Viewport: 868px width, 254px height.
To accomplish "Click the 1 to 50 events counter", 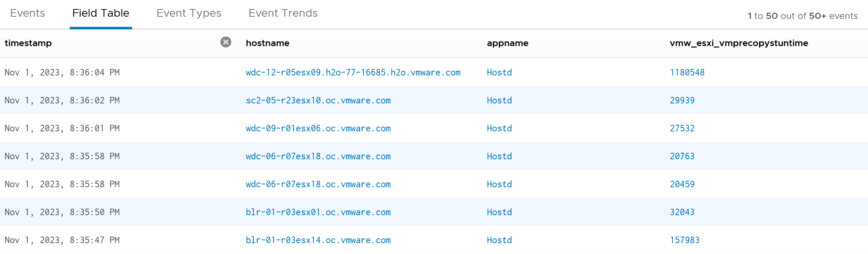I will point(803,16).
